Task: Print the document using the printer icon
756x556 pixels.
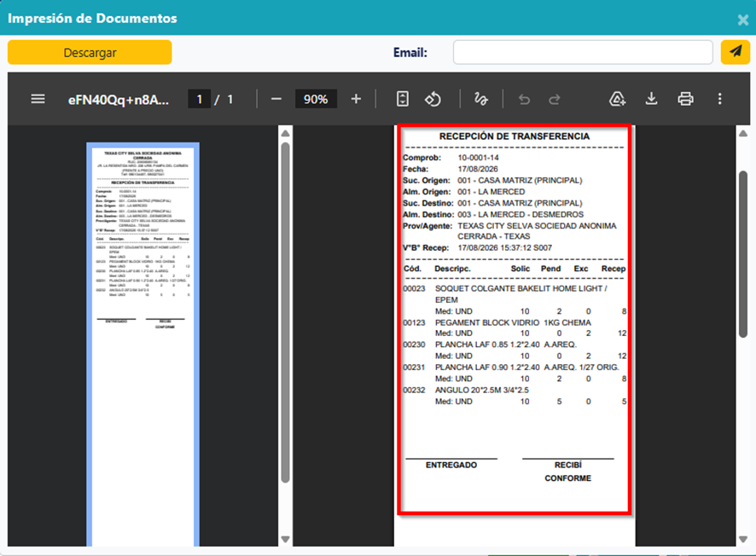Action: pos(686,99)
